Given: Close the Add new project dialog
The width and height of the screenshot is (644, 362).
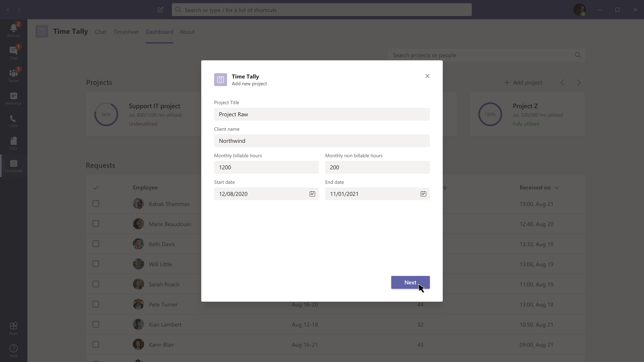Looking at the screenshot, I should pos(427,76).
